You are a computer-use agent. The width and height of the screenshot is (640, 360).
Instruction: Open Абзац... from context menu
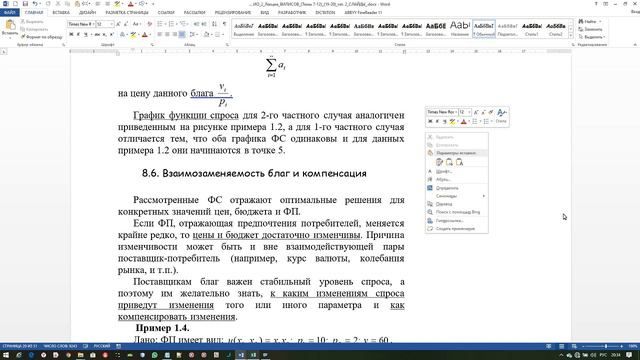point(456,180)
